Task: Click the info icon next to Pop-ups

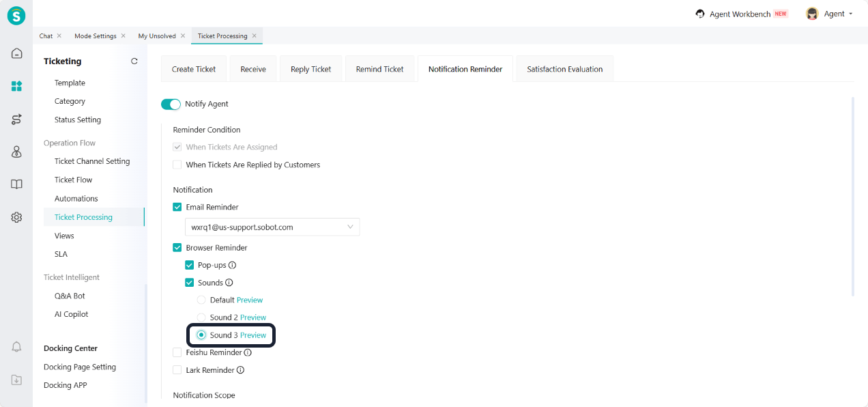Action: click(x=233, y=266)
